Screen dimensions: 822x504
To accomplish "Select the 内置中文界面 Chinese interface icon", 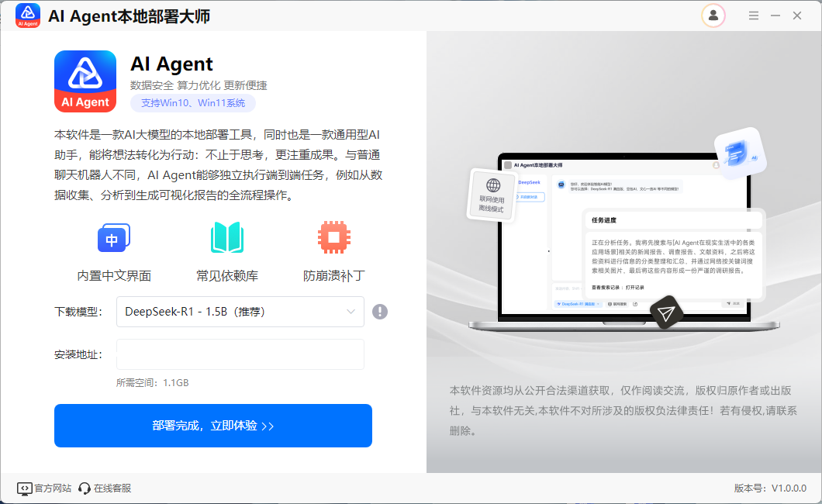I will (x=113, y=238).
